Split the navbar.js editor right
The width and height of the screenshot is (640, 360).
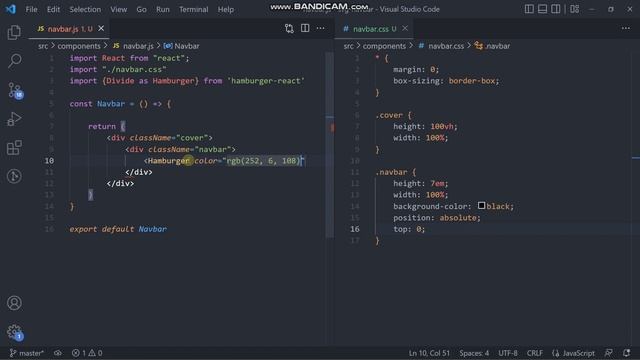[x=305, y=28]
